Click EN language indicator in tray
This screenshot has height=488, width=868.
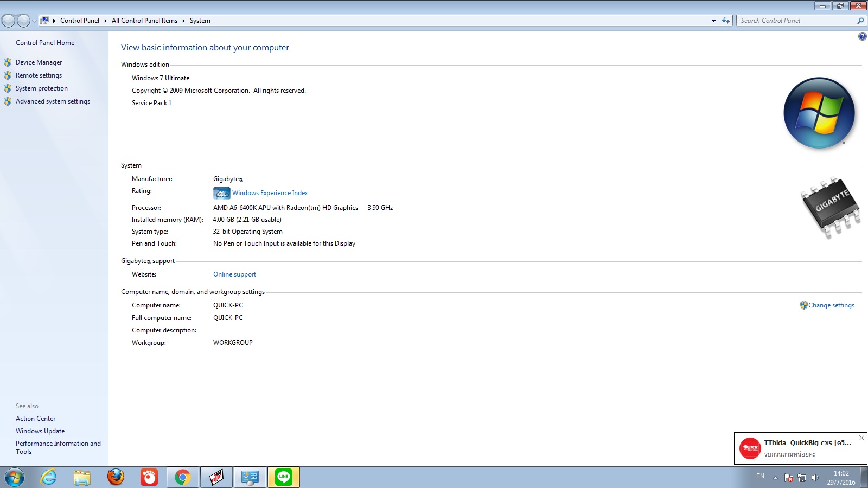760,476
